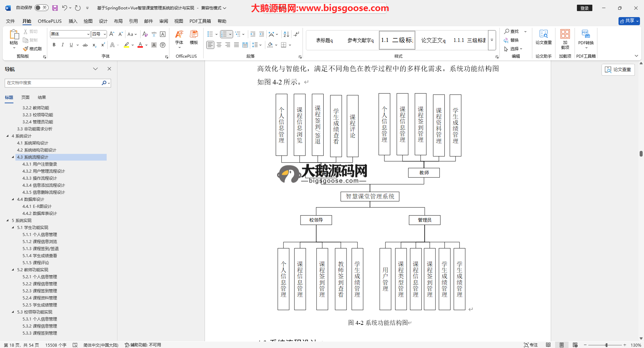Toggle the AutoSave (自动保存) switch
Image resolution: width=644 pixels, height=348 pixels.
[x=41, y=8]
